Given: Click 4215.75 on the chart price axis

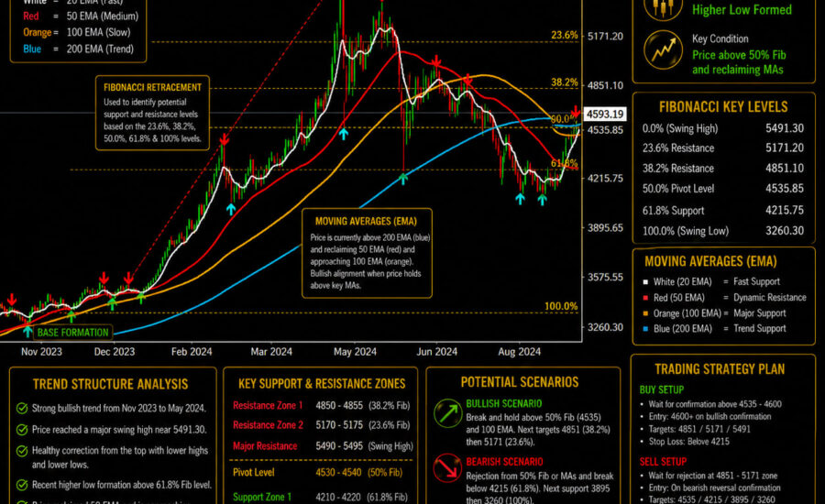Looking at the screenshot, I should coord(605,179).
